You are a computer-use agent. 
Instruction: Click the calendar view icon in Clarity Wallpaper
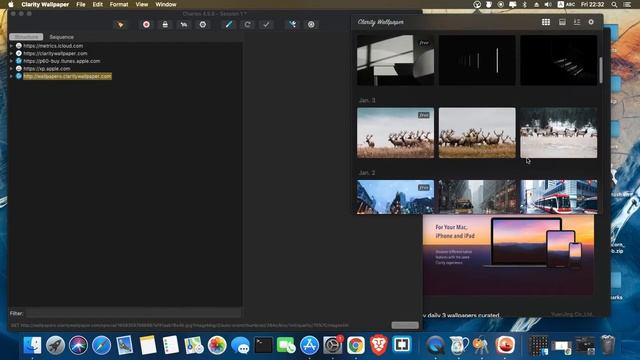click(562, 22)
